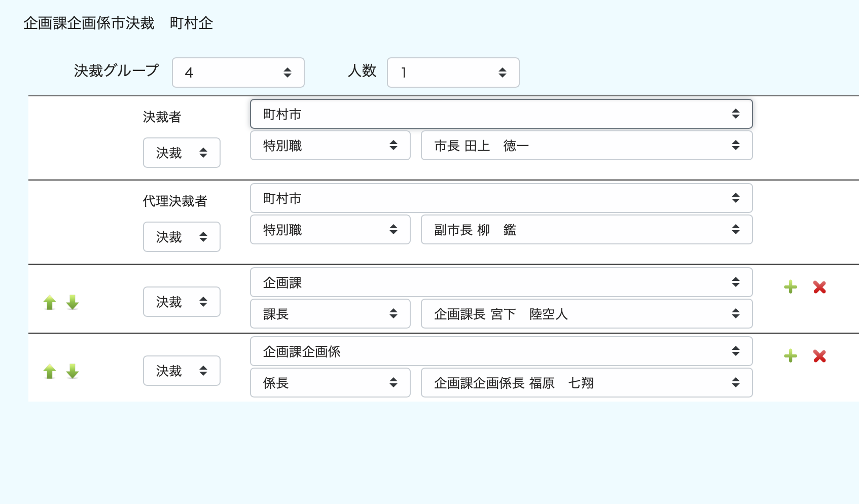Move the 企画課 row up with green arrow
859x504 pixels.
(50, 303)
